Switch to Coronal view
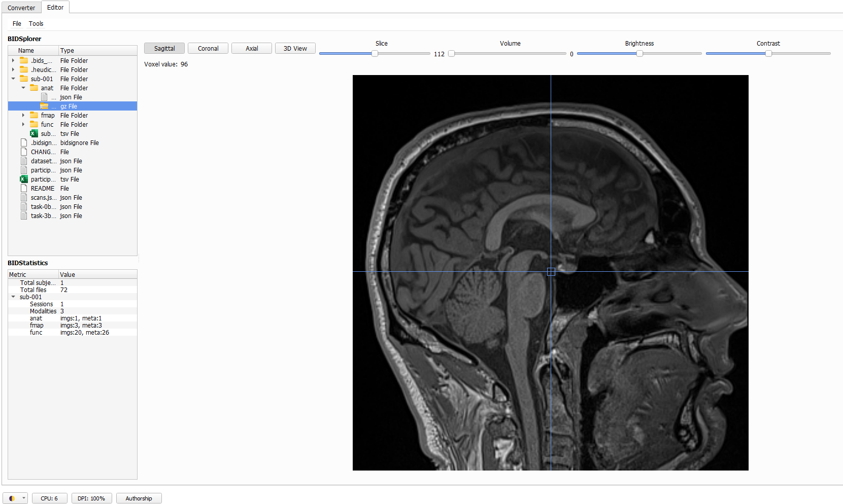843x504 pixels. (208, 49)
